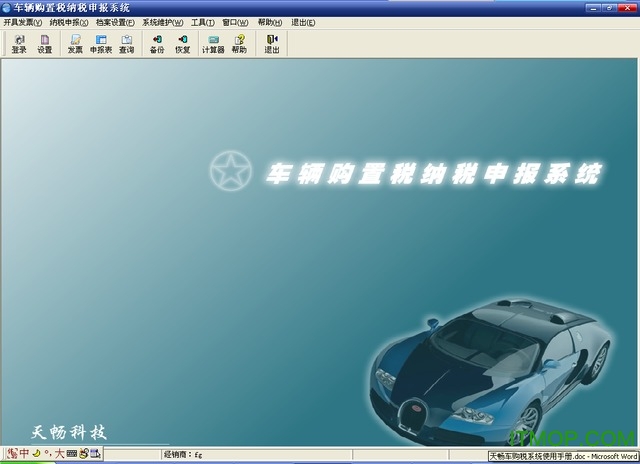Toggle the 中 Chinese input mode icon

24,453
